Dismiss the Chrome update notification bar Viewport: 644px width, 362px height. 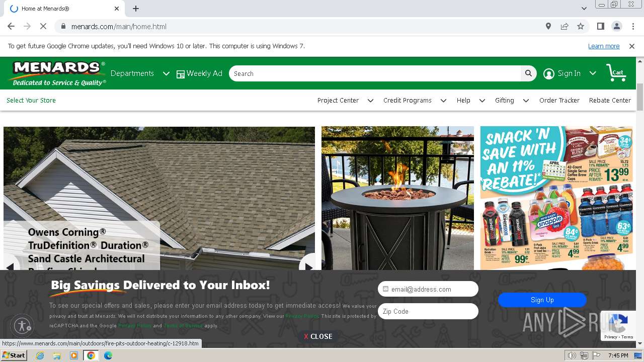click(632, 46)
